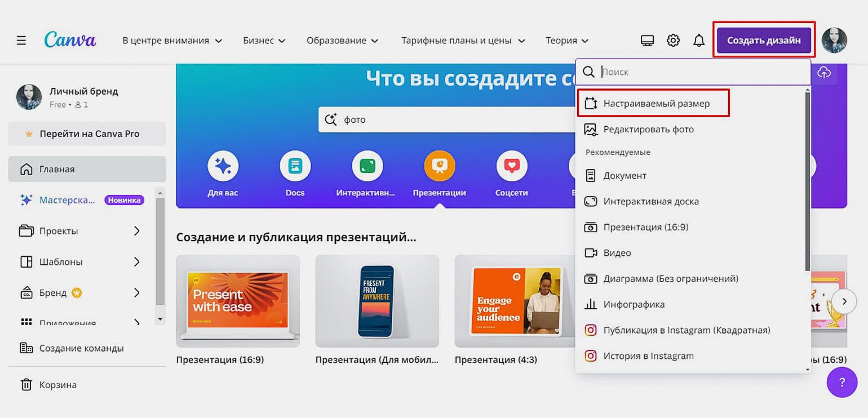Viewport: 868px width, 418px height.
Task: Open the Презентация (Для мобил... phone thumbnail
Action: (377, 301)
